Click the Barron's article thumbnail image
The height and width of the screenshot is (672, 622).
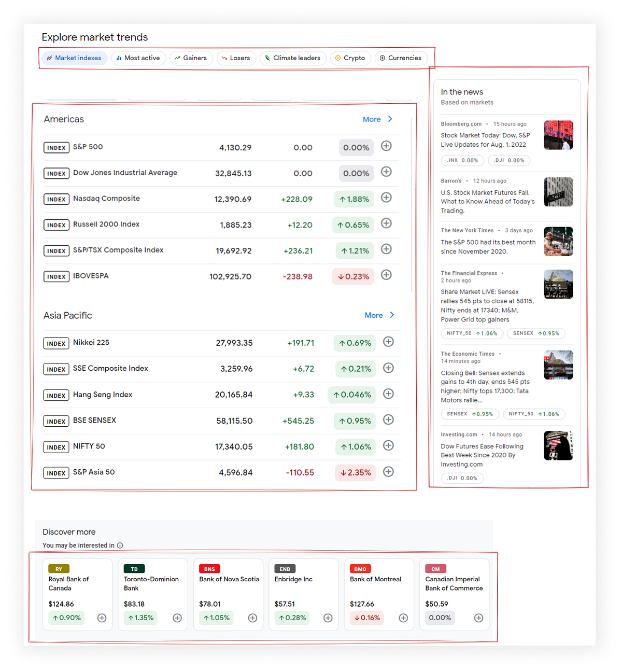[x=558, y=192]
